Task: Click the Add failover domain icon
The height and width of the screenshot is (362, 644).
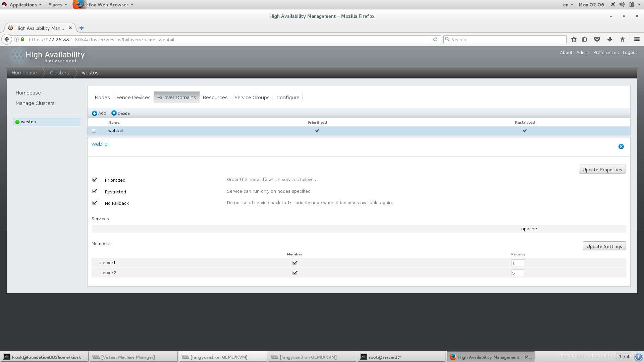Action: coord(95,113)
